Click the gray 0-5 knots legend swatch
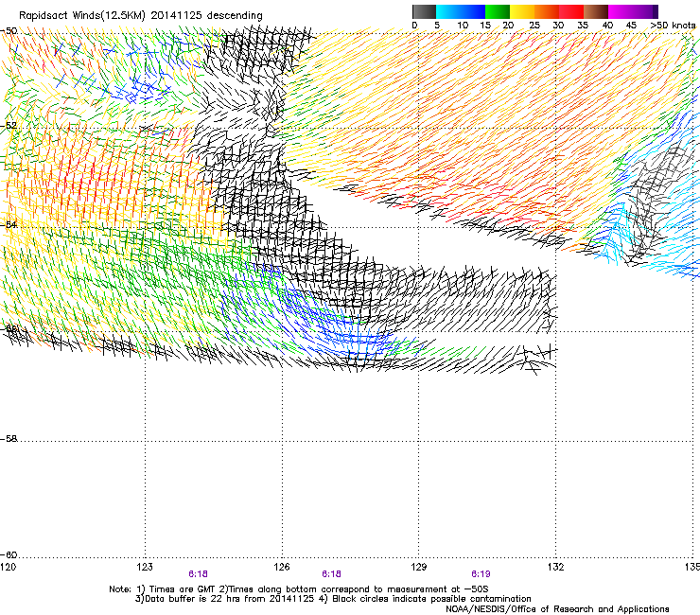This screenshot has width=700, height=615. point(424,11)
